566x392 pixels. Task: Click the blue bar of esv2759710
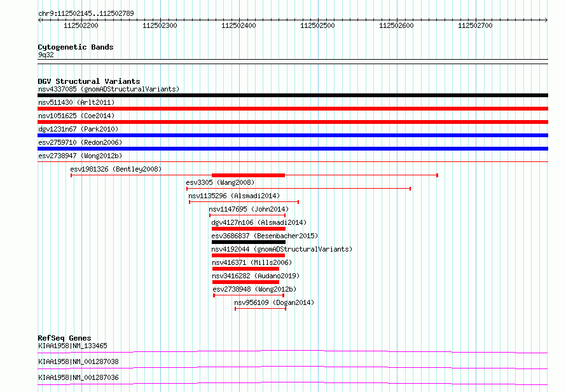point(293,149)
